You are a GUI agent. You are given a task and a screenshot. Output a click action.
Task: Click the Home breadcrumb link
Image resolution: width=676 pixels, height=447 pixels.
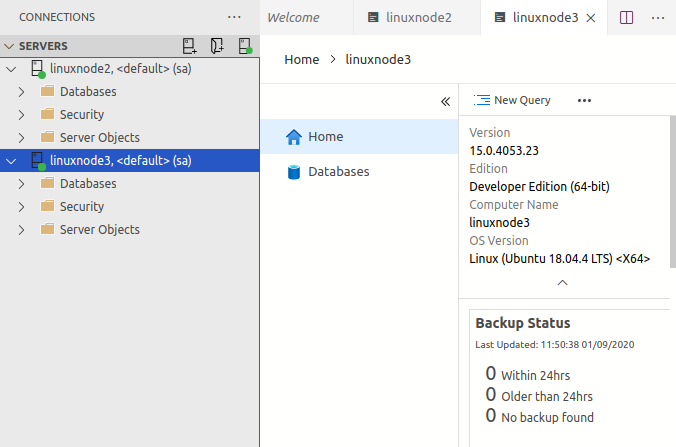point(301,59)
